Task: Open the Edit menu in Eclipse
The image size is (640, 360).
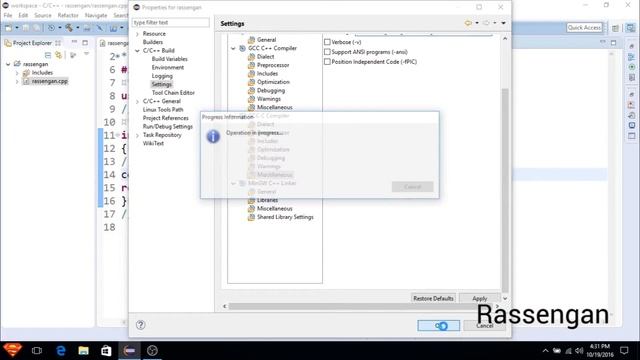Action: 23,15
